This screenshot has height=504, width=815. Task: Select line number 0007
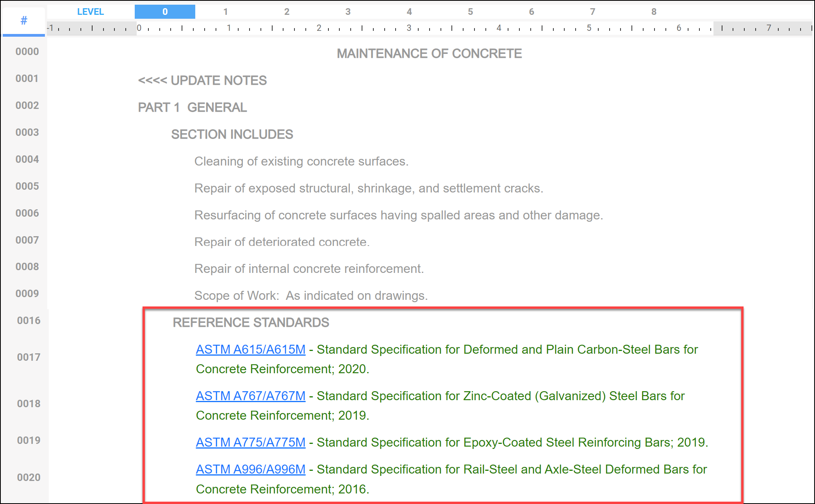coord(27,240)
